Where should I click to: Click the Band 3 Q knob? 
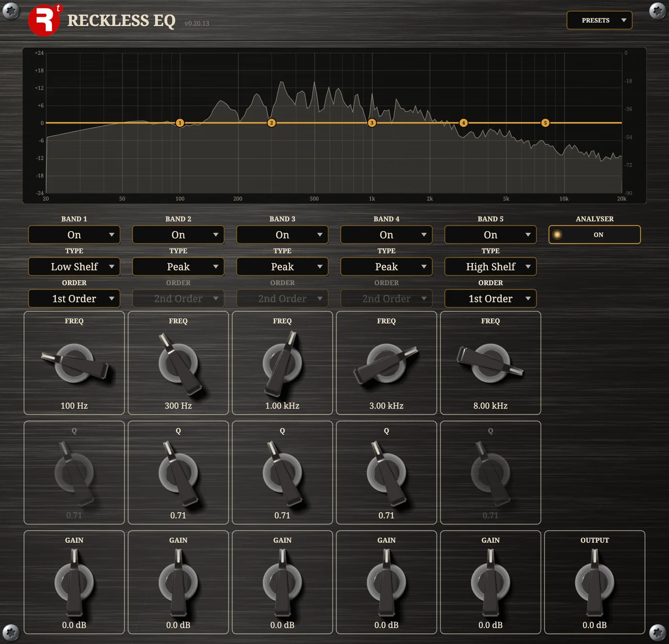coord(282,473)
